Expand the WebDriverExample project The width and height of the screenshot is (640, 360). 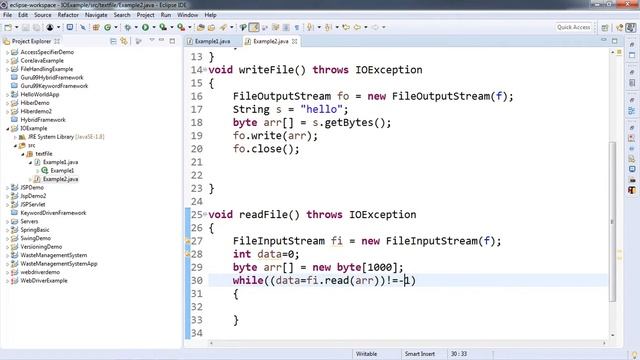7,281
